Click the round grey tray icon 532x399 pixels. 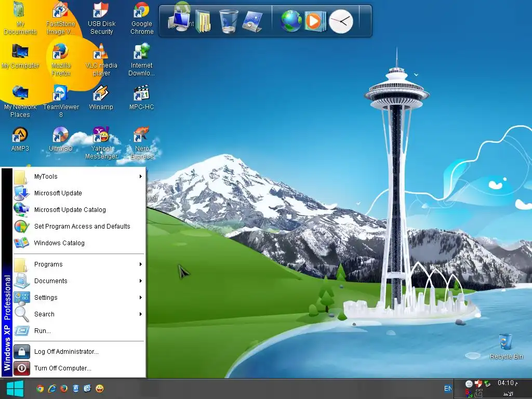[x=469, y=384]
